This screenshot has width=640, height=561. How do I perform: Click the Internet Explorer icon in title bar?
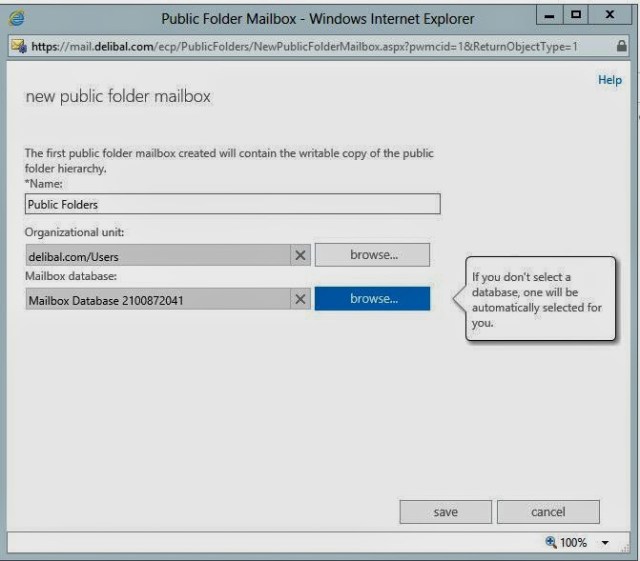19,19
